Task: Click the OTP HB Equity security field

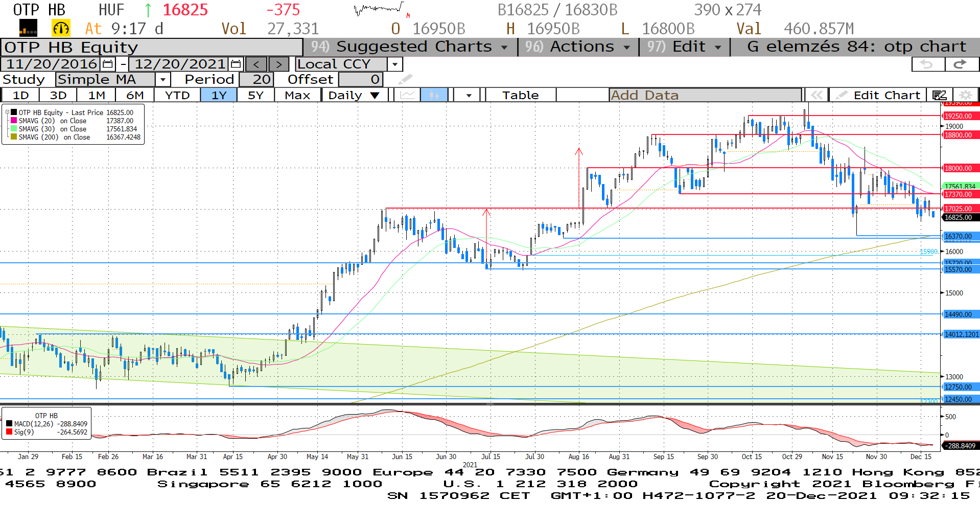Action: point(152,47)
